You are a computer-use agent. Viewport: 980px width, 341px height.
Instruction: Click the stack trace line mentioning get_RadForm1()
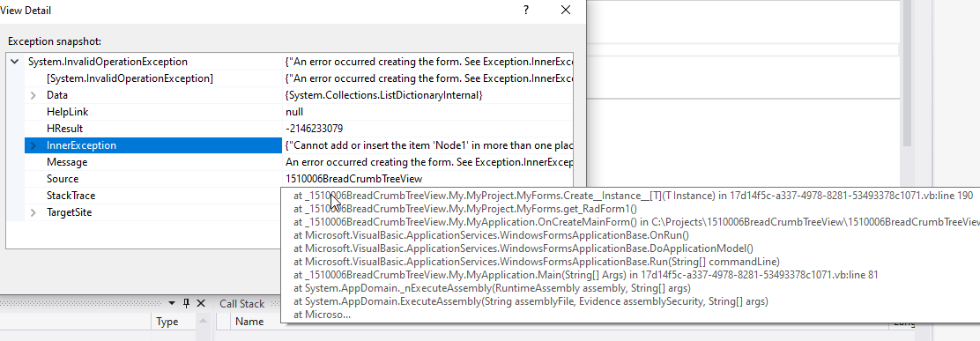click(465, 209)
